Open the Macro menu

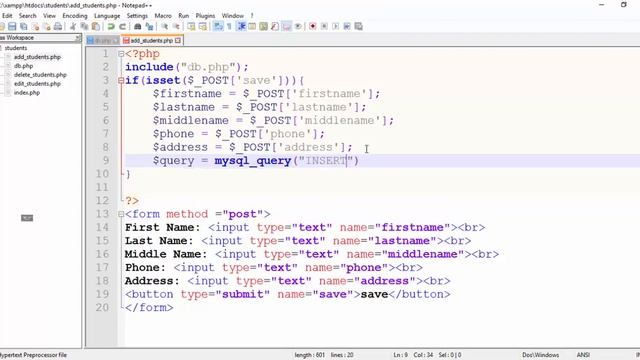pos(163,16)
